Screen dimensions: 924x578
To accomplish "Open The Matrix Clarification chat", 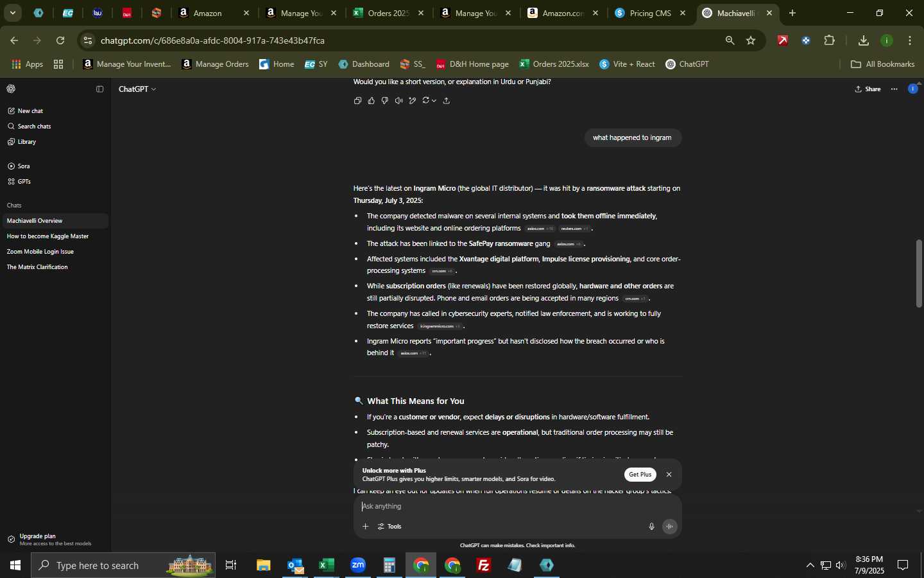I will [x=55, y=267].
